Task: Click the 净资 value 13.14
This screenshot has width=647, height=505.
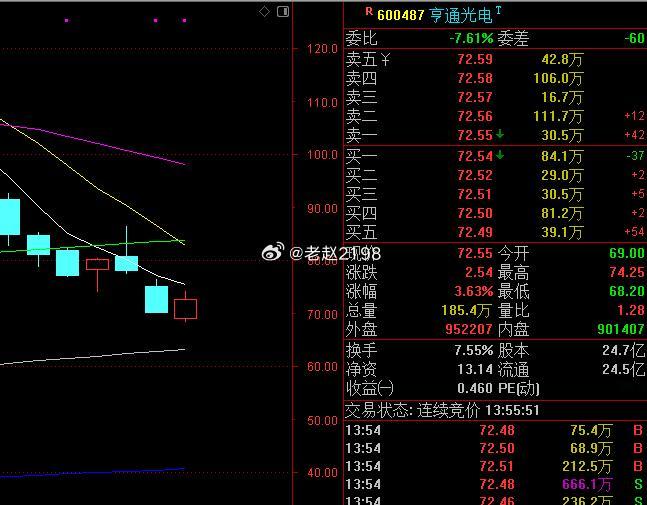Action: tap(475, 369)
